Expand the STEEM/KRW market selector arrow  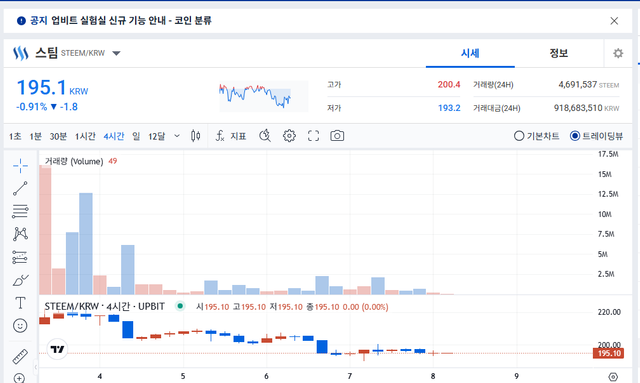pos(116,53)
